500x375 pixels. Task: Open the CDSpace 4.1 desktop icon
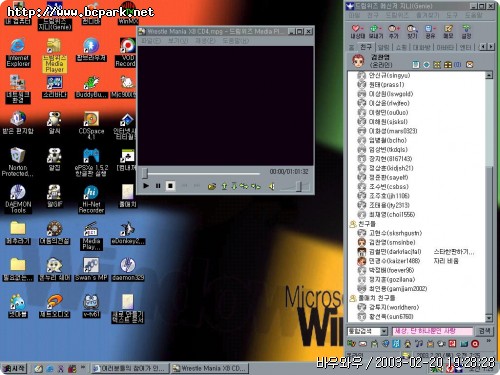pyautogui.click(x=91, y=125)
